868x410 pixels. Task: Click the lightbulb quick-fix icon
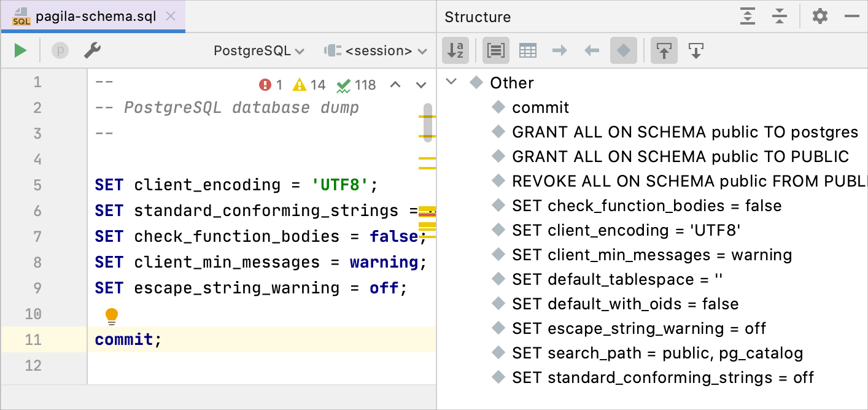click(111, 316)
